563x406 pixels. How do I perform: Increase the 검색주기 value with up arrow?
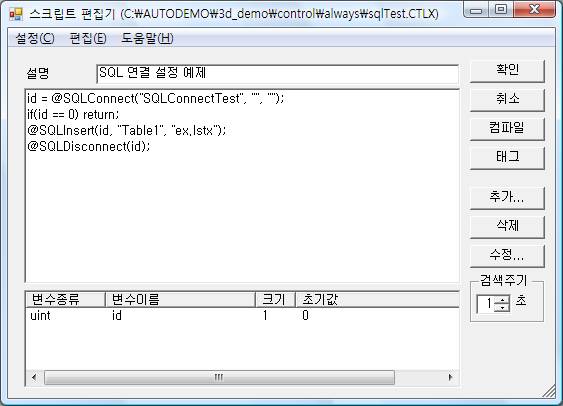click(502, 300)
